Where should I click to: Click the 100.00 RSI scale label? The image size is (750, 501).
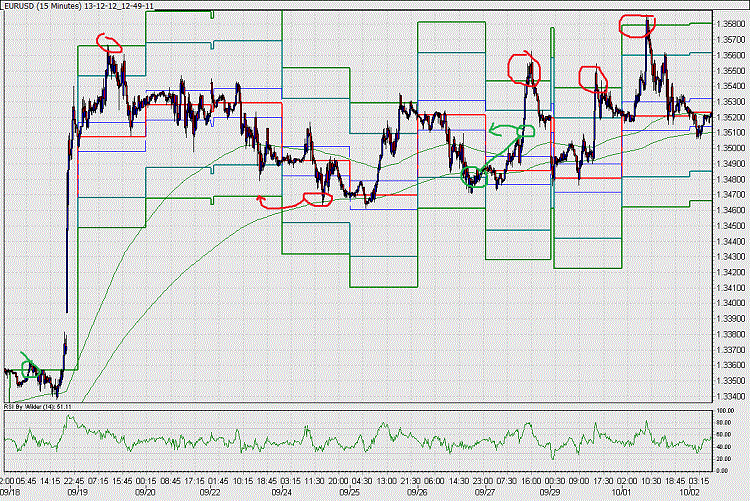(725, 411)
